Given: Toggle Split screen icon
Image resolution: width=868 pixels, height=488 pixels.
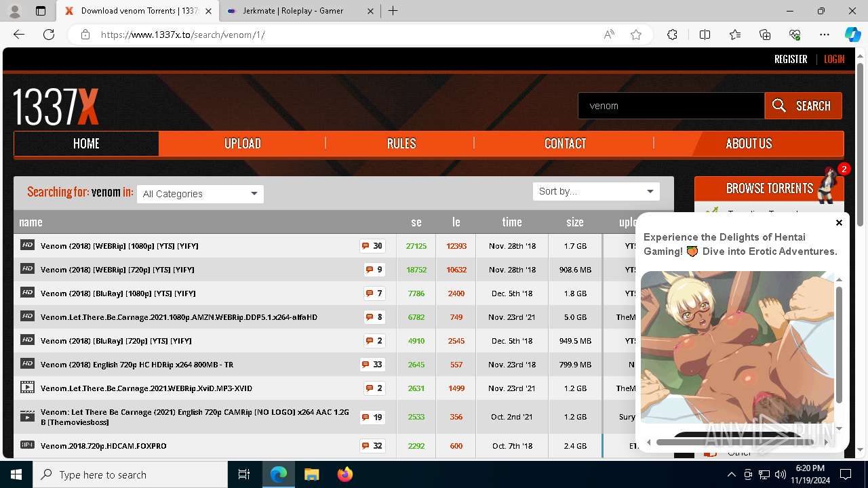Looking at the screenshot, I should click(705, 35).
